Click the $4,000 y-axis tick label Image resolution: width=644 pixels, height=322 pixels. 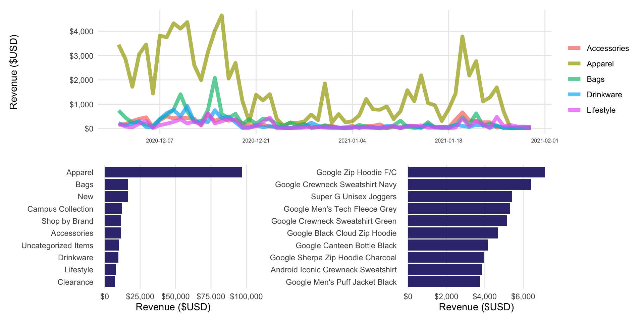point(81,32)
